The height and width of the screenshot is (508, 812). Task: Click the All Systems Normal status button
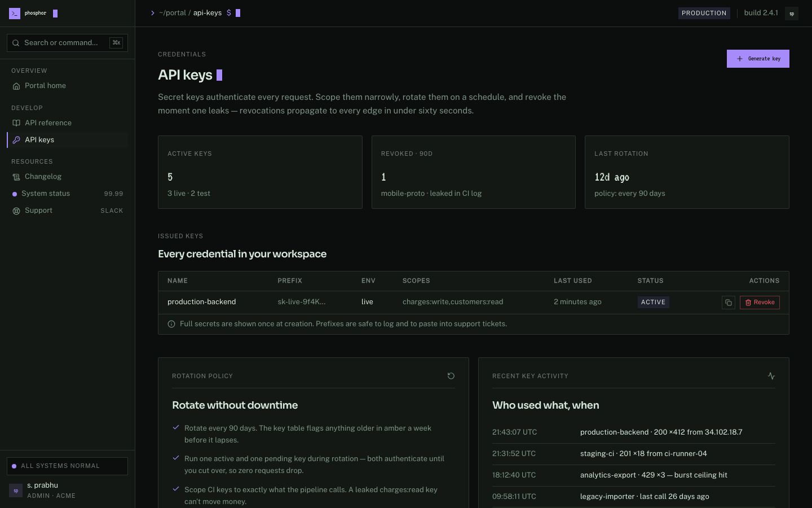tap(67, 466)
